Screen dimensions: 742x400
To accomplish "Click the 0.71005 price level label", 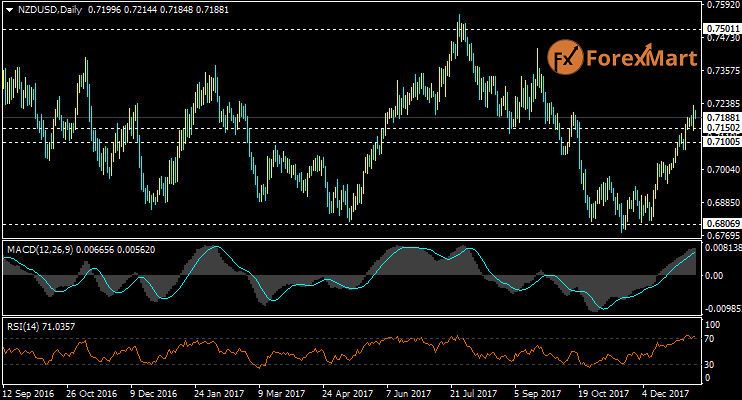I will pyautogui.click(x=722, y=142).
